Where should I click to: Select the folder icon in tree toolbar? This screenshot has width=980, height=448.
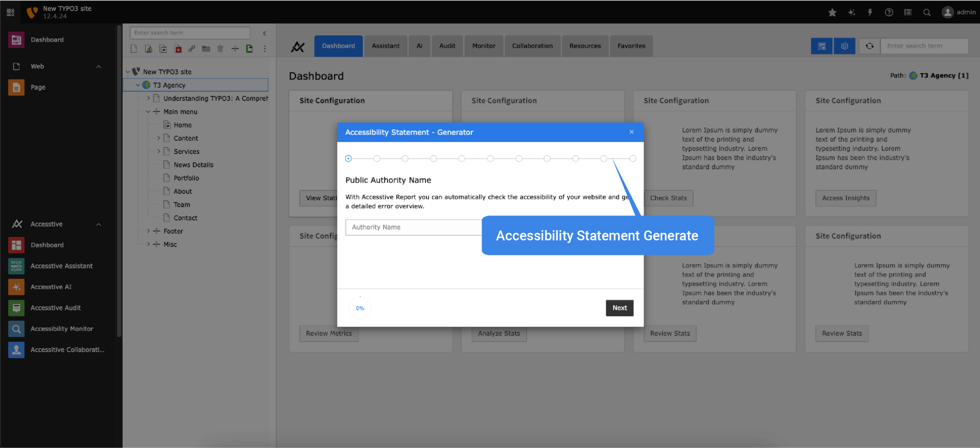[206, 49]
